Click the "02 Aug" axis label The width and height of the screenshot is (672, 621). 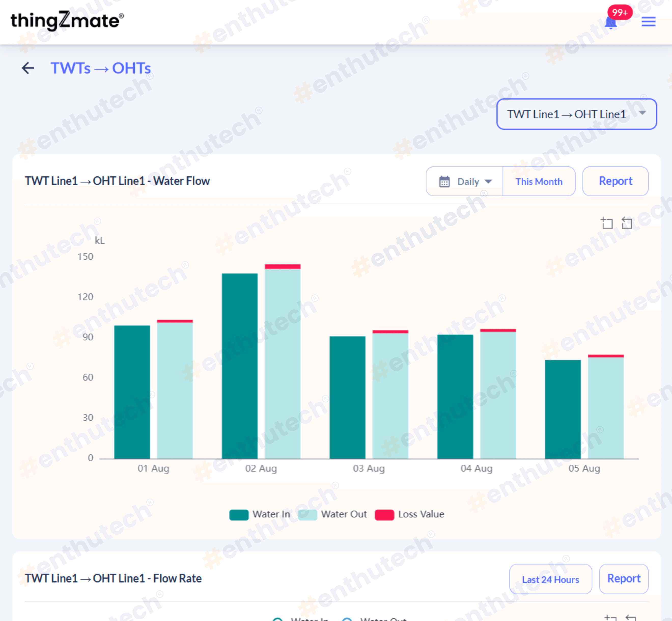pyautogui.click(x=261, y=468)
